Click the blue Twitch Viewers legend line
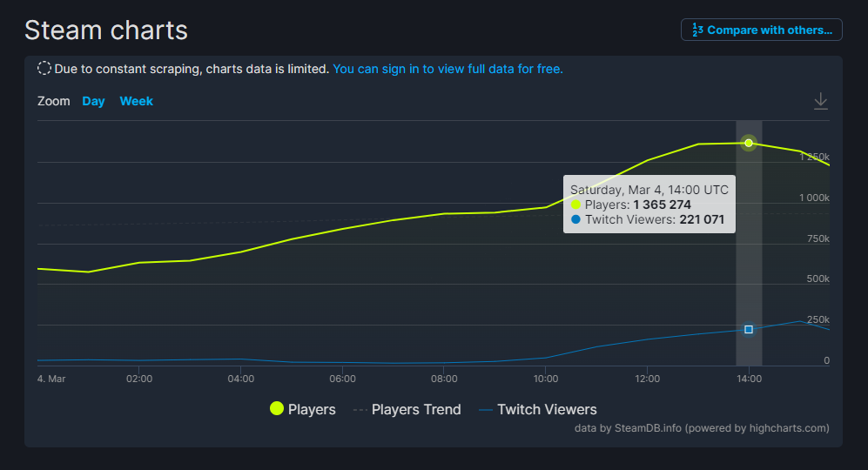 tap(486, 410)
